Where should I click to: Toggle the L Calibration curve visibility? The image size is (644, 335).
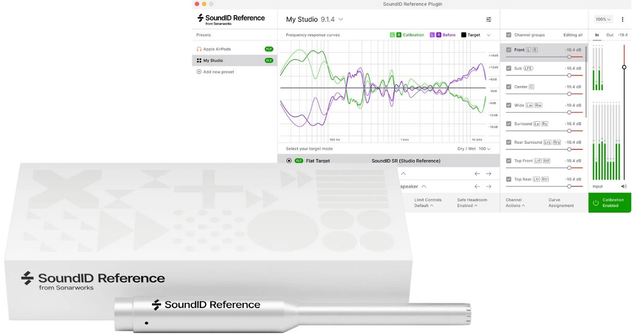[x=392, y=35]
